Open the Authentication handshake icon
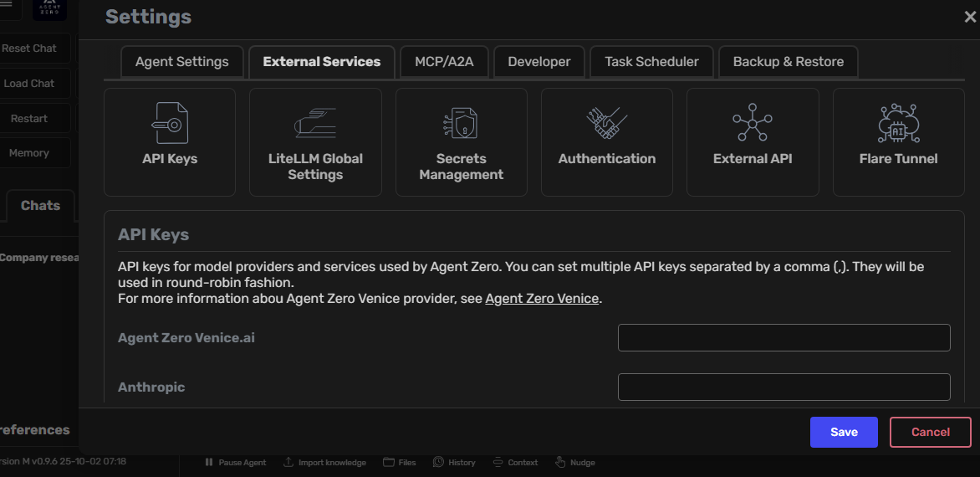 (606, 123)
